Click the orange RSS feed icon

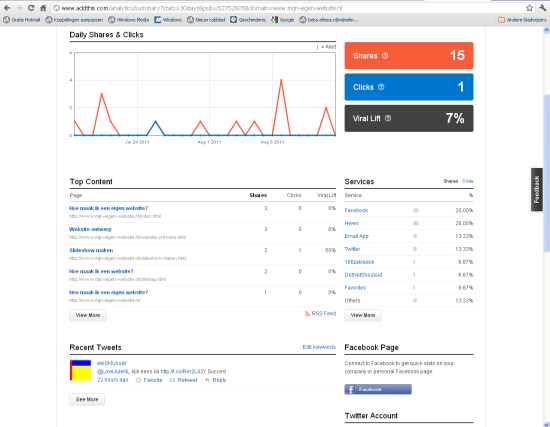(x=307, y=314)
